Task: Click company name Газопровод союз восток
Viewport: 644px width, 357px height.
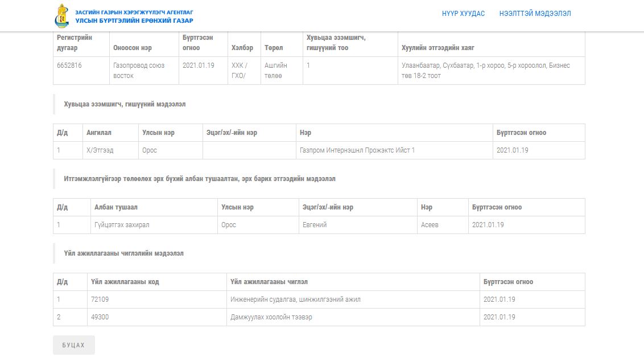Action: (x=139, y=71)
